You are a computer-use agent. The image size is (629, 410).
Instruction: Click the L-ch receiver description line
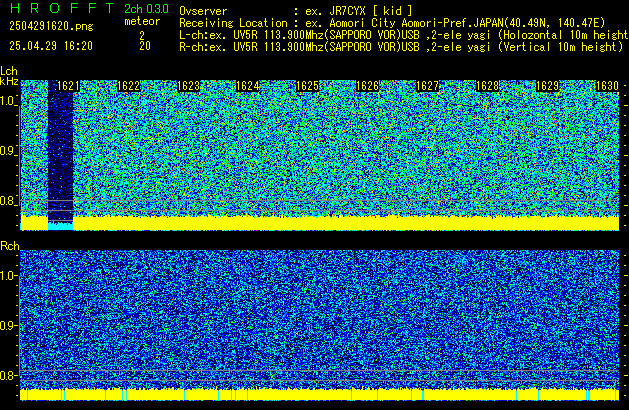point(404,35)
